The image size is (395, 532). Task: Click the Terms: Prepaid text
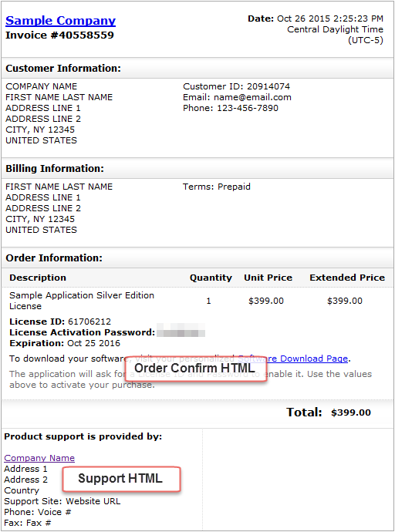(217, 187)
